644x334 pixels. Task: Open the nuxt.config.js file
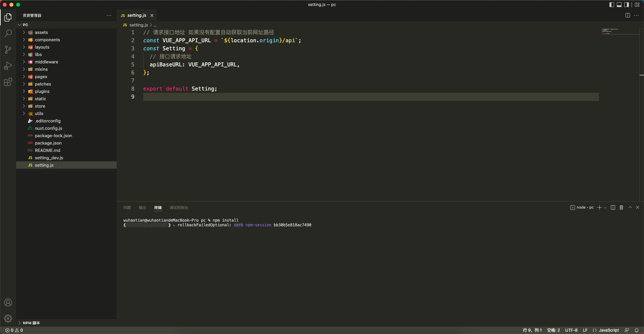[66, 128]
